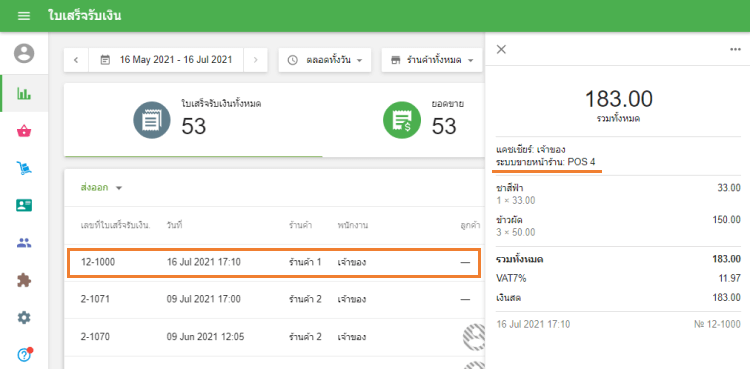Screen dimensions: 750x369
Task: Go to next date range arrow
Action: pos(255,60)
